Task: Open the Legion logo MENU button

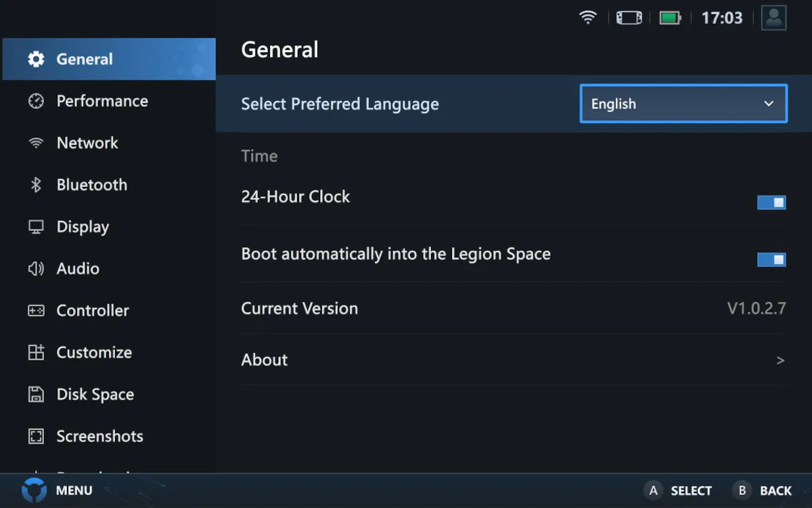Action: point(57,490)
